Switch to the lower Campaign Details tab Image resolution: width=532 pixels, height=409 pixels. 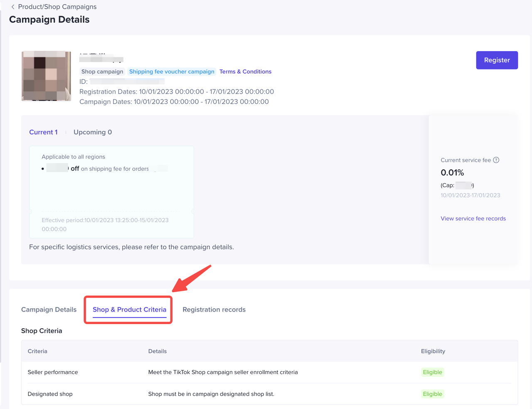[x=49, y=310]
